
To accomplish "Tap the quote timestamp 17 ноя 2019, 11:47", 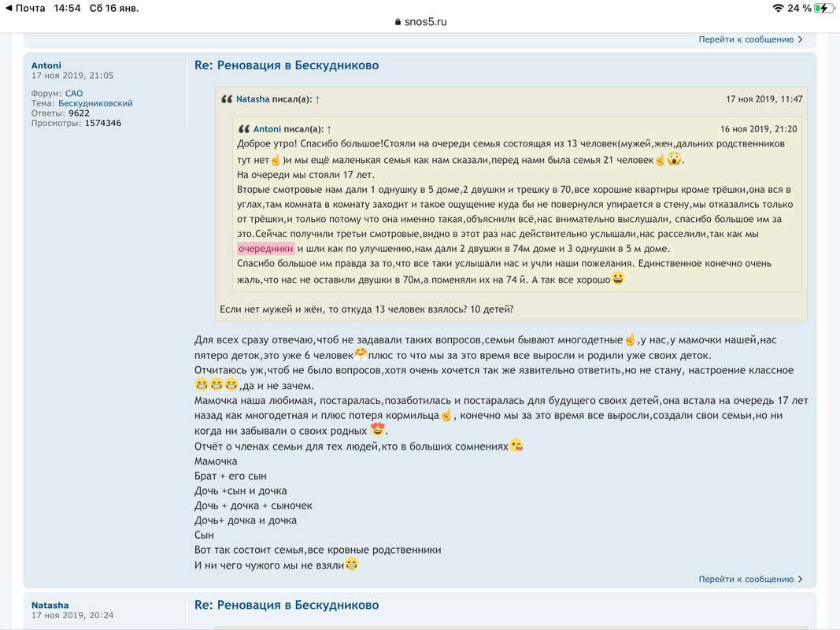I will point(764,99).
